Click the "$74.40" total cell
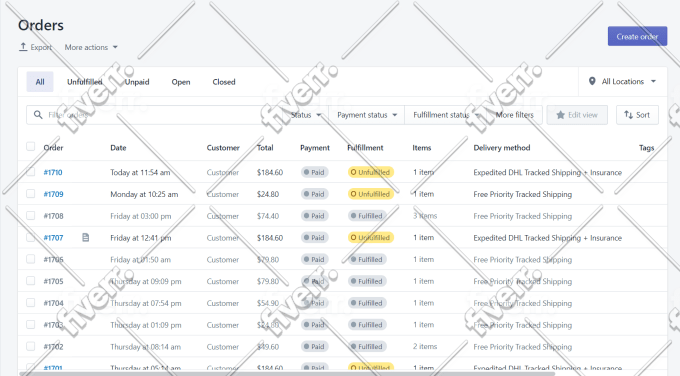The image size is (680, 376). click(x=268, y=216)
